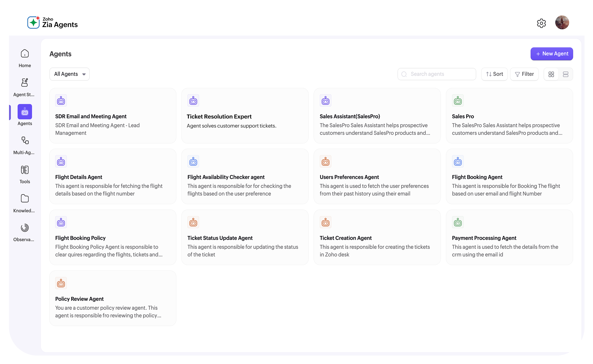
Task: Expand the All Agents dropdown
Action: (x=69, y=74)
